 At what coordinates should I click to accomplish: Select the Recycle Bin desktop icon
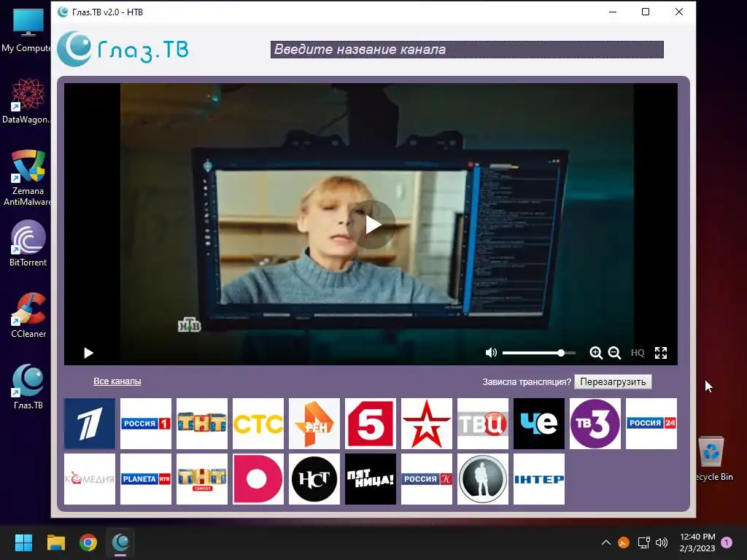[x=713, y=458]
